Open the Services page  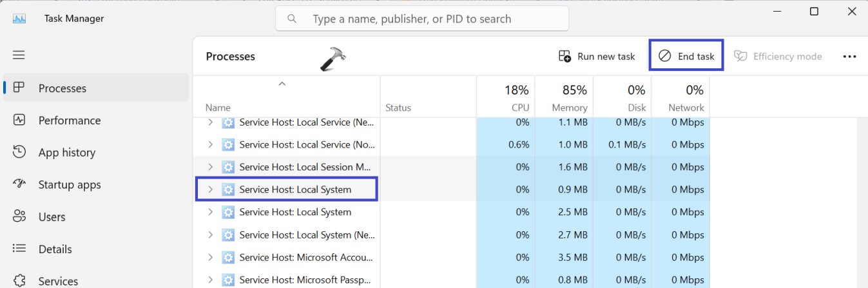(x=58, y=281)
